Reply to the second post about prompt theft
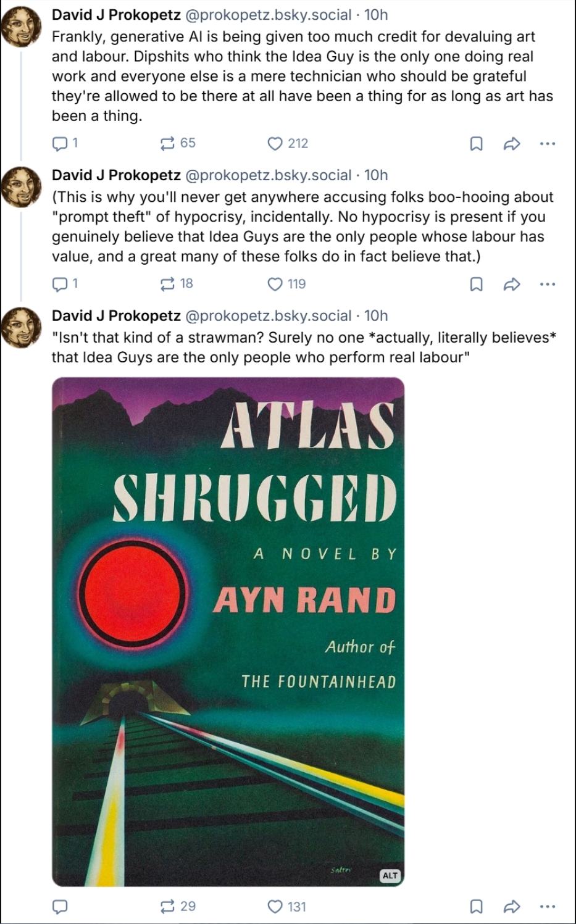 click(x=65, y=284)
